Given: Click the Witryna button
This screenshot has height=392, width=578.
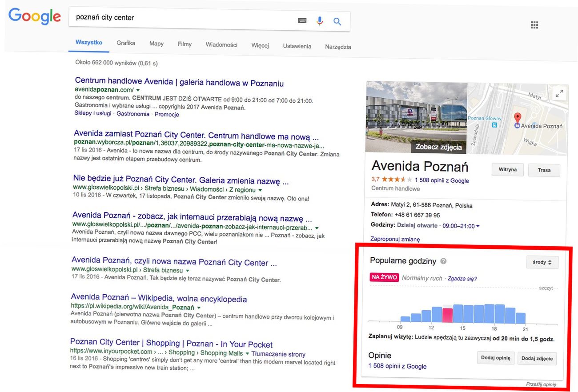Looking at the screenshot, I should click(508, 170).
